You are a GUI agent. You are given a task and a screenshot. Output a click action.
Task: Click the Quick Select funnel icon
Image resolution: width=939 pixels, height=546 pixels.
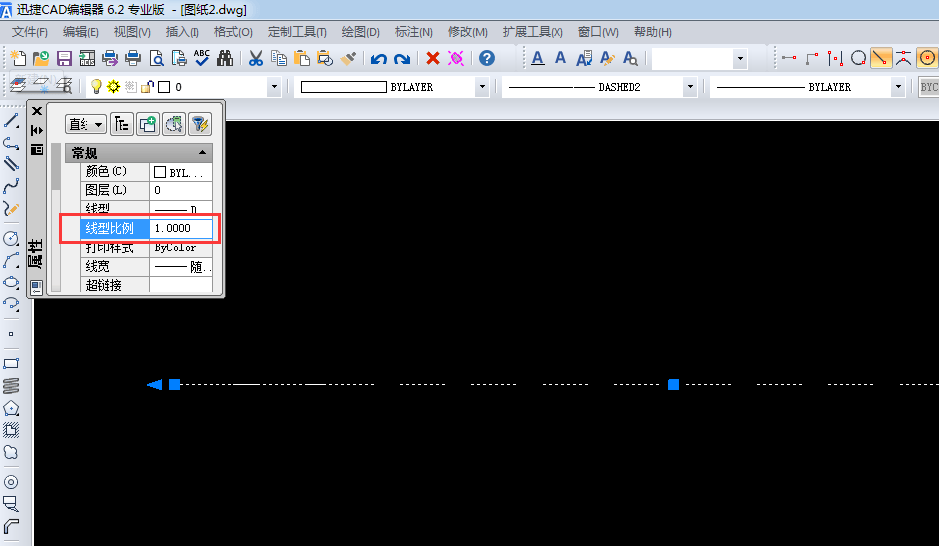click(x=199, y=124)
